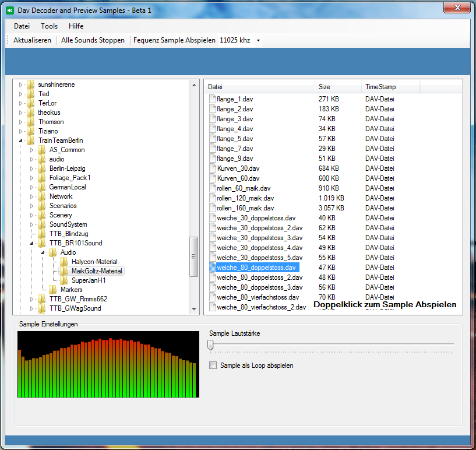
Task: Click the green app icon in title bar
Action: click(x=10, y=10)
